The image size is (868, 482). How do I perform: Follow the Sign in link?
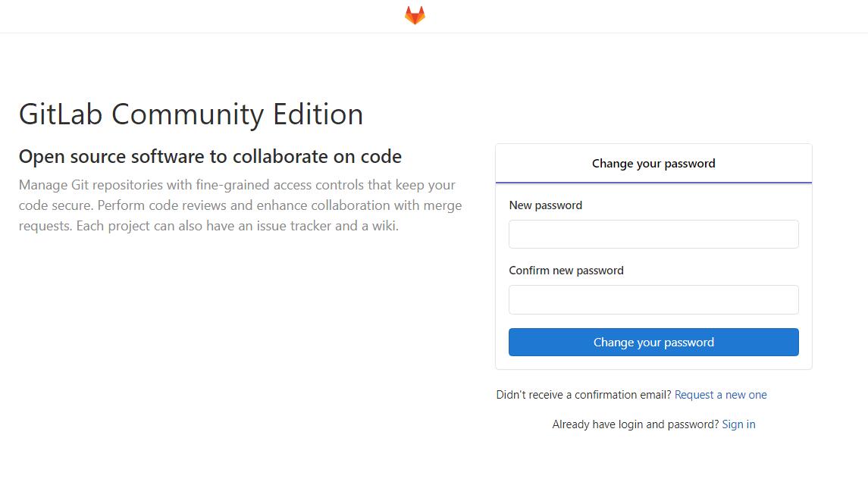tap(738, 424)
